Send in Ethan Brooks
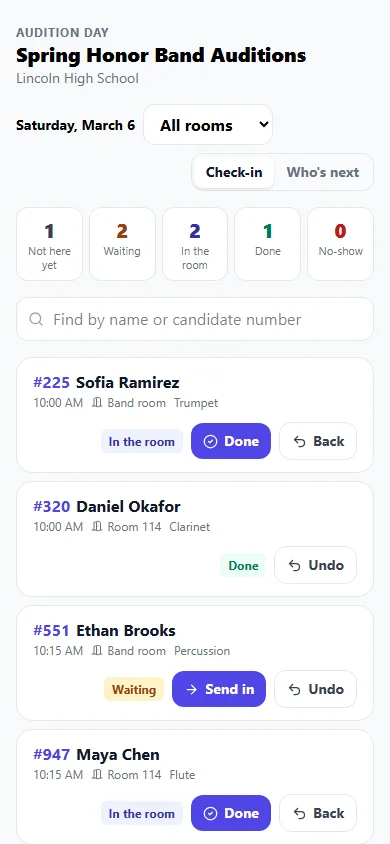390x844 pixels. (x=219, y=689)
